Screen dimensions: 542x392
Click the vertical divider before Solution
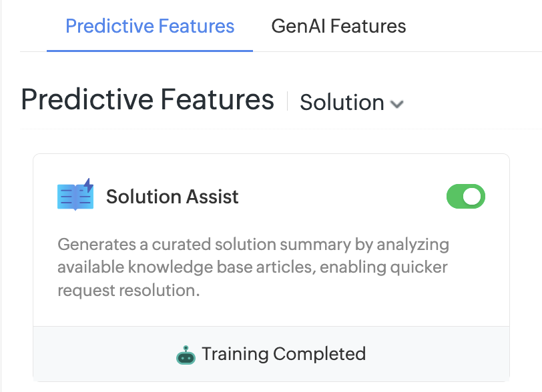288,101
